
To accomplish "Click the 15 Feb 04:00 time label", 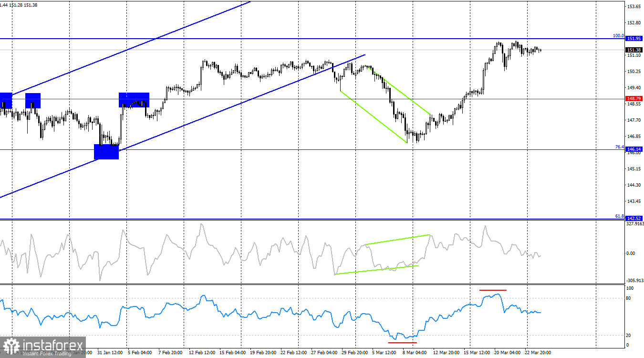I will 232,353.
